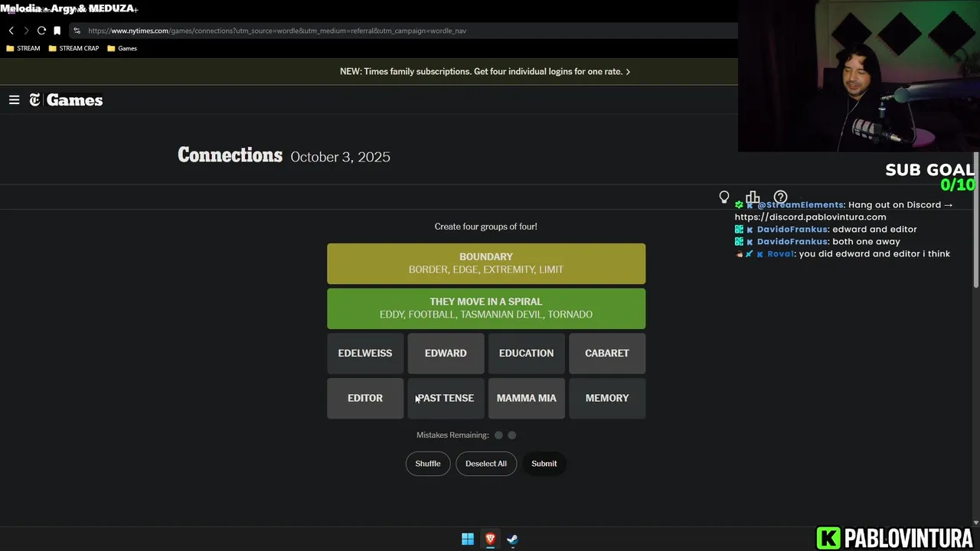Click the @StreamElements username in chat
Viewport: 980px width, 551px height.
[800, 204]
